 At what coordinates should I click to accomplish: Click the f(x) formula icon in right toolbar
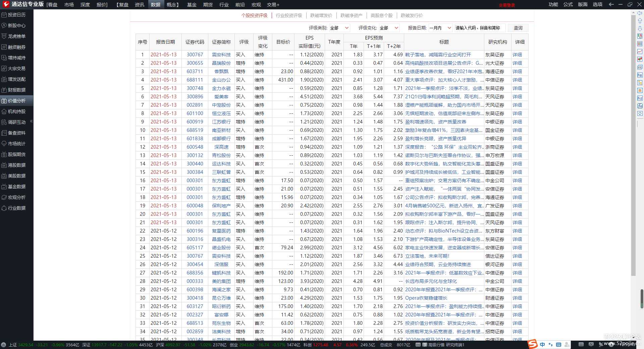click(x=640, y=106)
